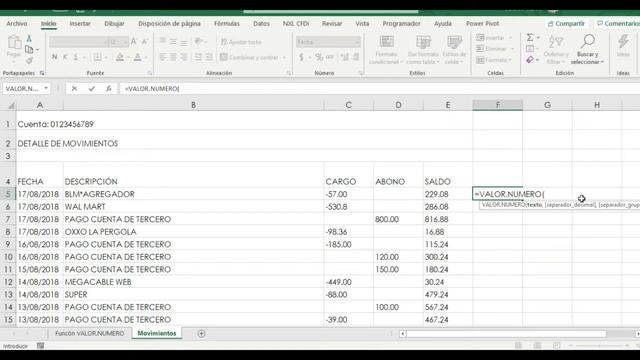Click the zoom slider in status bar
This screenshot has width=640, height=360.
(x=599, y=346)
